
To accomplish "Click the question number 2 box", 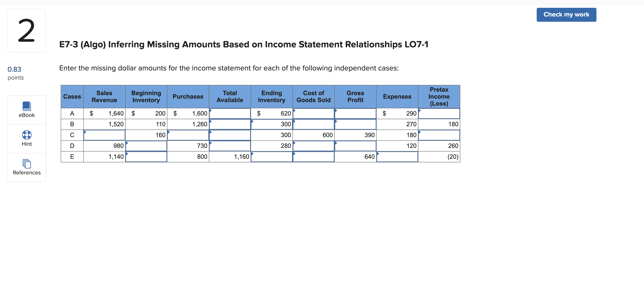I will pyautogui.click(x=26, y=30).
